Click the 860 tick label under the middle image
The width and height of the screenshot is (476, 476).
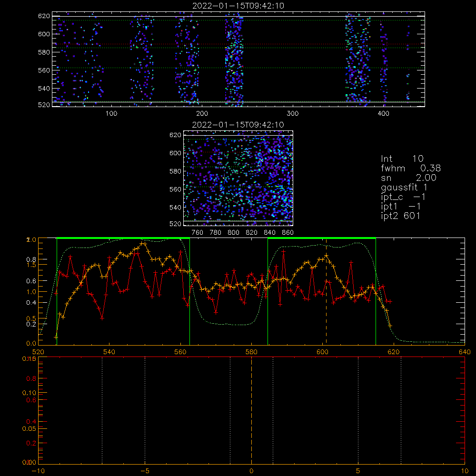pos(288,233)
